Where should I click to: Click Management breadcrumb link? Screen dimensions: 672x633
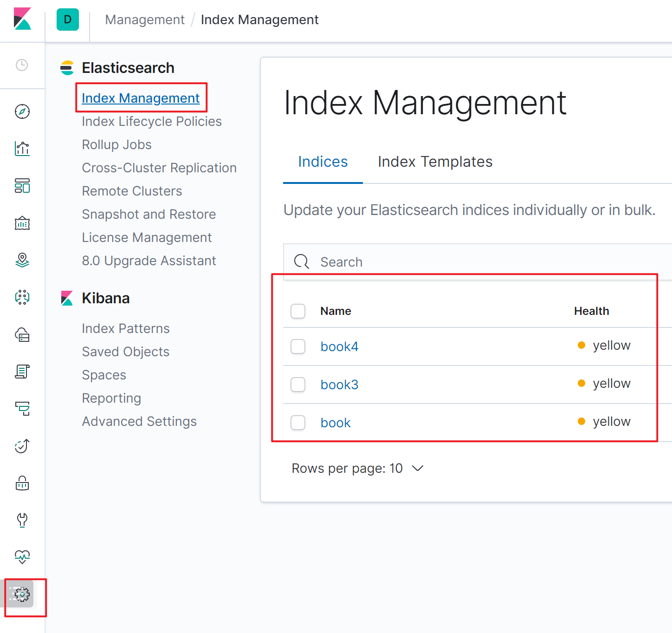145,20
